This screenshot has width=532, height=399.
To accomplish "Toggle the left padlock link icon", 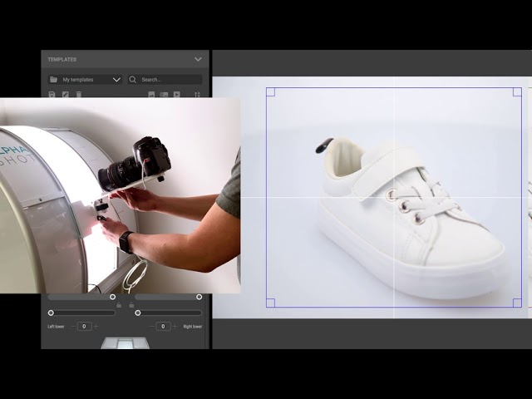I will click(119, 305).
